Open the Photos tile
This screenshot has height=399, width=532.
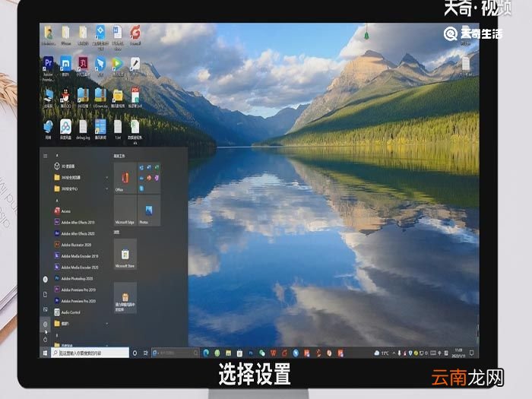pos(149,211)
